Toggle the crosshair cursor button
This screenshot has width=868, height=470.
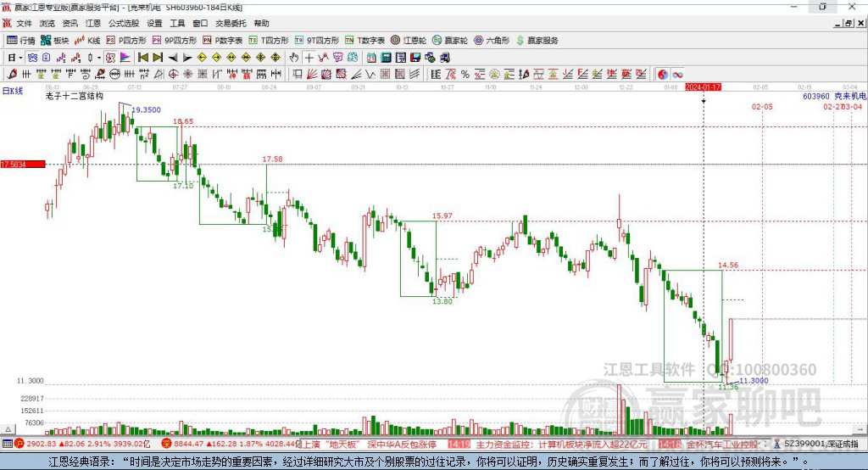coord(309,58)
